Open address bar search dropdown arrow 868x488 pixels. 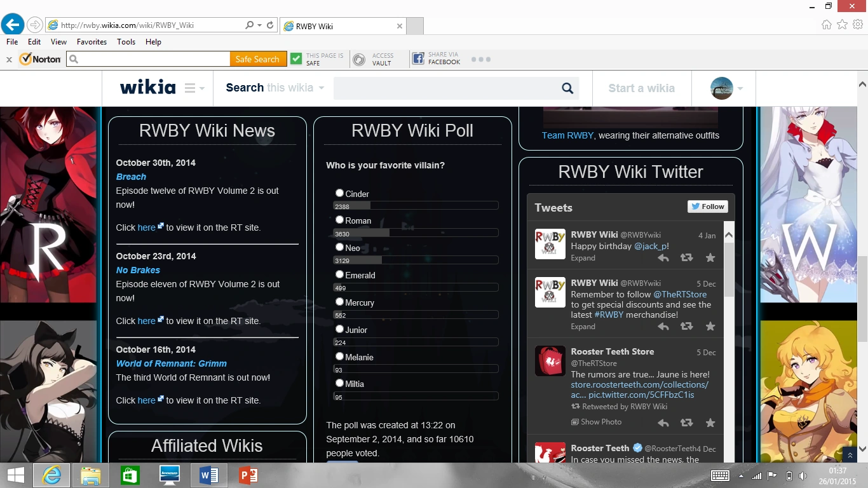coord(260,25)
